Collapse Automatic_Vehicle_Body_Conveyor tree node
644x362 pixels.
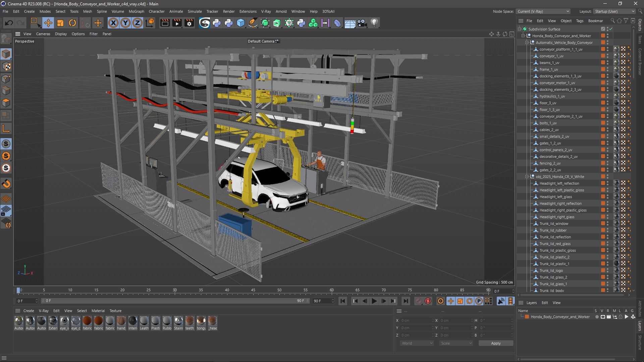(x=527, y=43)
